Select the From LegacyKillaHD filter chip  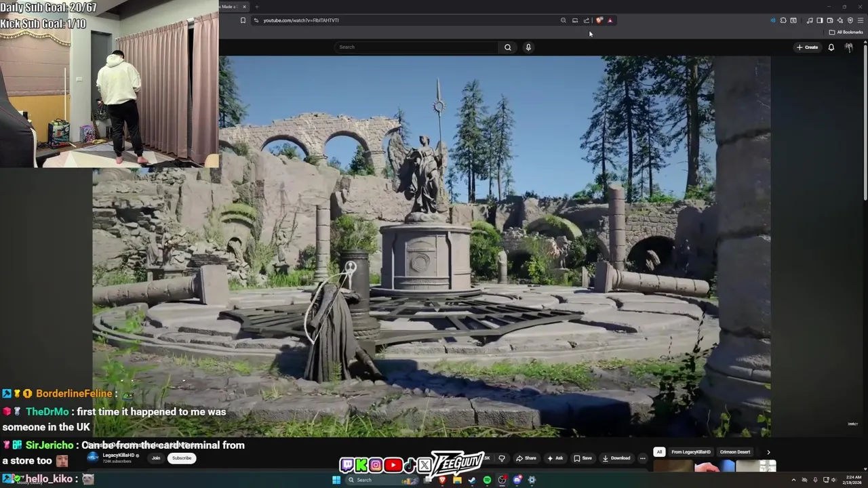click(691, 452)
